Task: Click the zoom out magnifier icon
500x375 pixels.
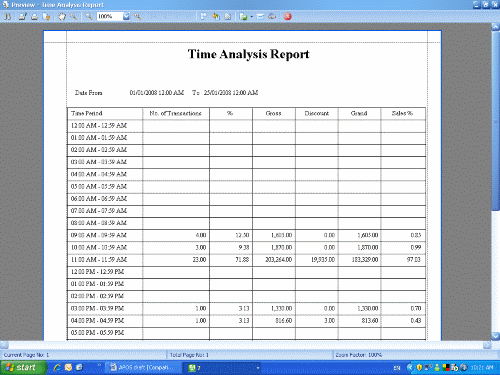Action: 89,16
